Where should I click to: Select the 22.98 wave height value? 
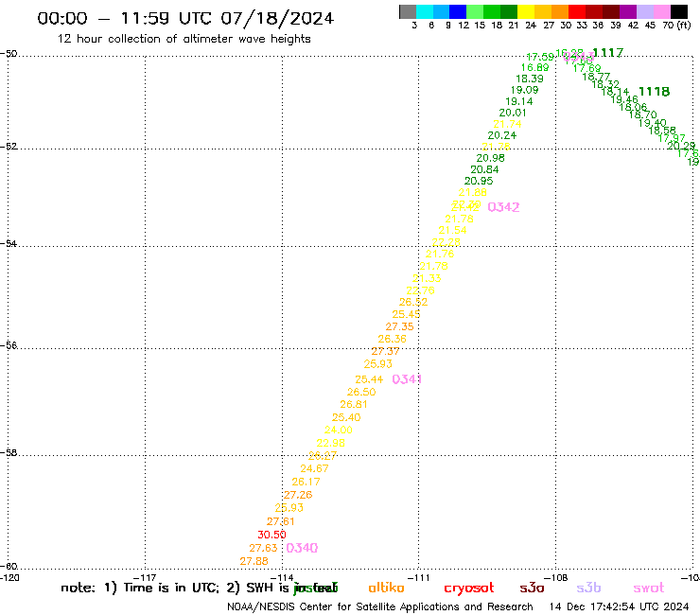(331, 443)
